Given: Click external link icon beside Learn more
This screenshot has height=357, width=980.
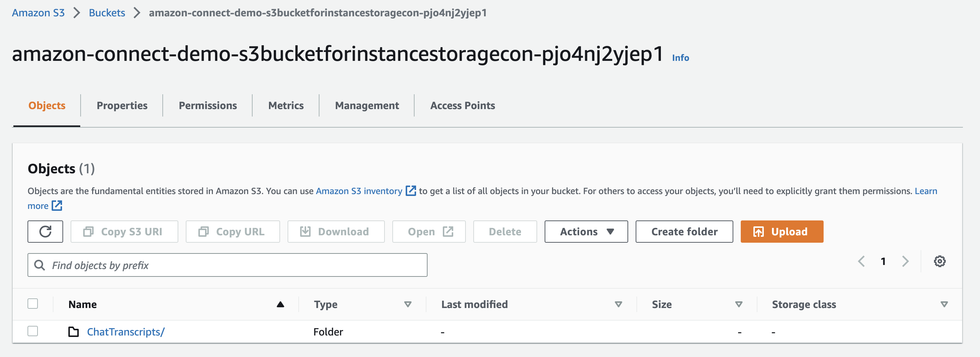Looking at the screenshot, I should [x=57, y=206].
